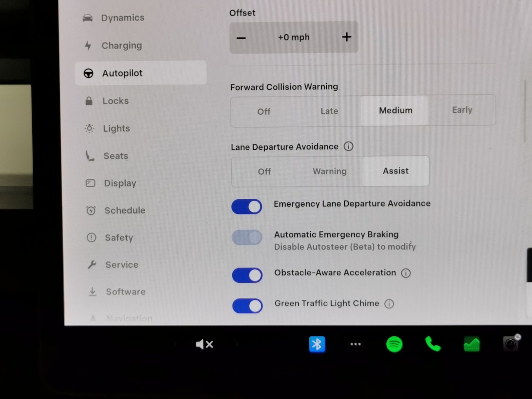Show info for Lane Departure Avoidance
Screen dimensions: 532x399
(x=348, y=146)
